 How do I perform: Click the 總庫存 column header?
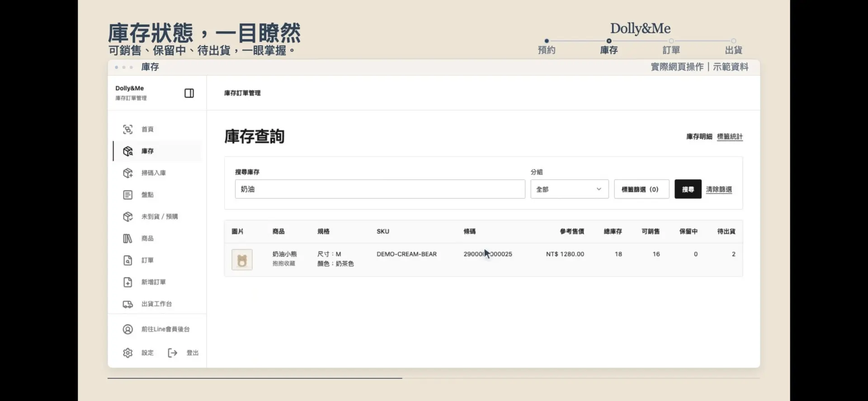[x=613, y=231]
